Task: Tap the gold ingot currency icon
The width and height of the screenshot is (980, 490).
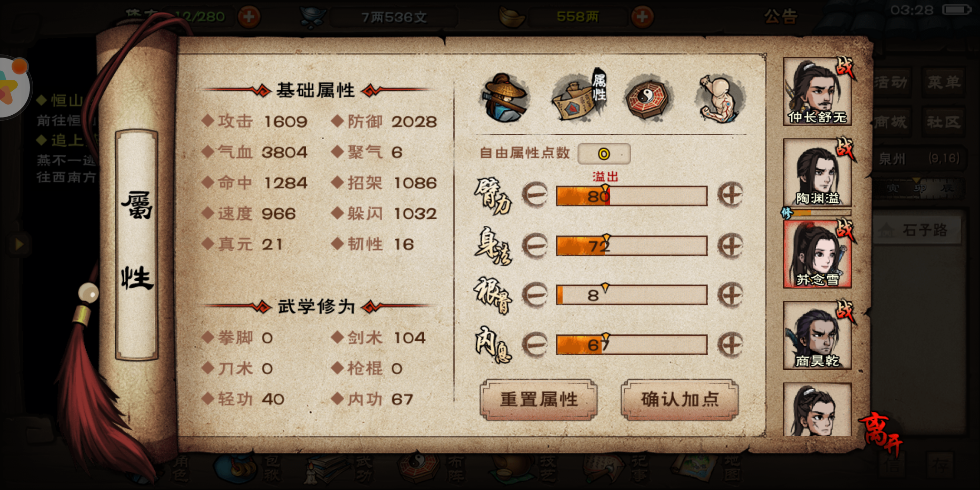Action: [512, 17]
